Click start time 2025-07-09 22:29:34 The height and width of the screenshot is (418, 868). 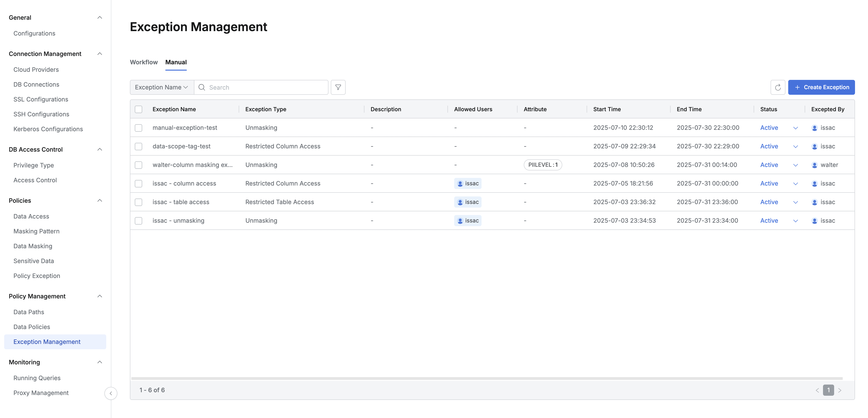tap(624, 147)
